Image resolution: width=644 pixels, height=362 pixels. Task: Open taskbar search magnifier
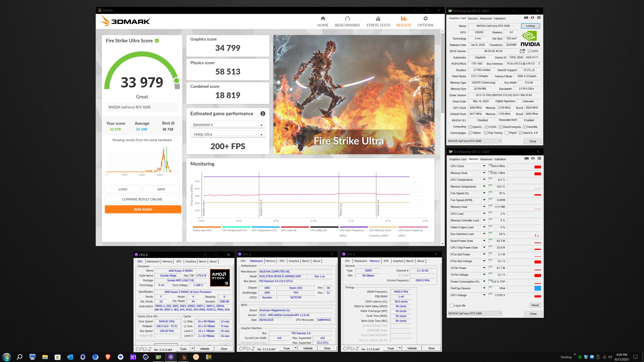click(x=19, y=357)
